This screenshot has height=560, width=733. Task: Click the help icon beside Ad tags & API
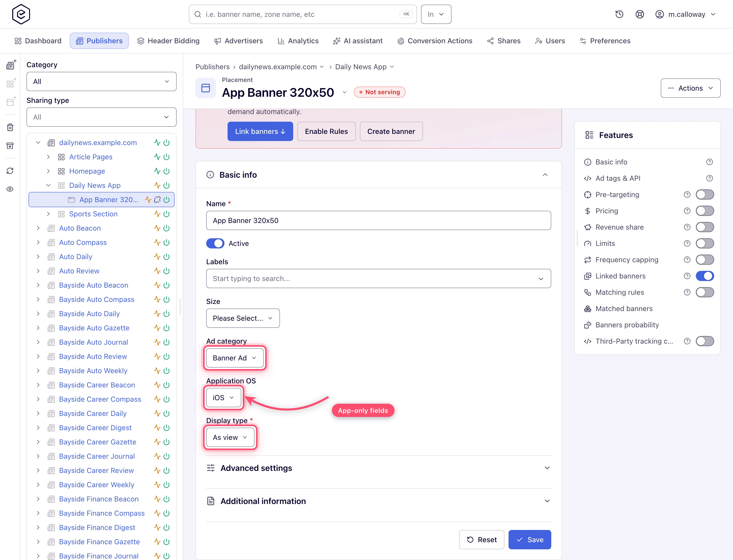(x=709, y=178)
